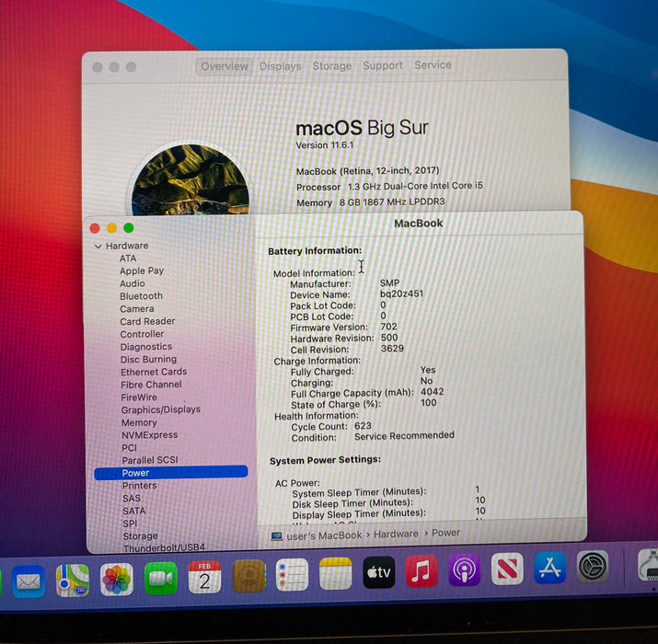658x644 pixels.
Task: Click the Battery Information heading
Action: (x=315, y=251)
